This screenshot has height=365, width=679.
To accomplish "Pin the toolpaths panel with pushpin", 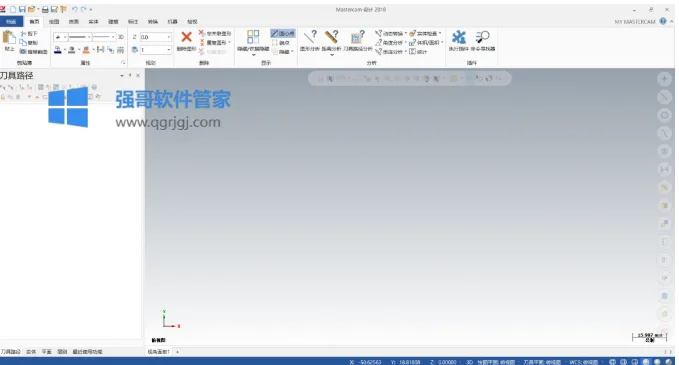I will point(130,75).
